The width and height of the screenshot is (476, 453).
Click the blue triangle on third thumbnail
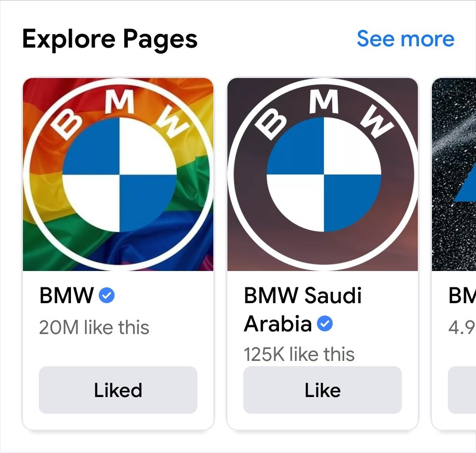pos(465,189)
